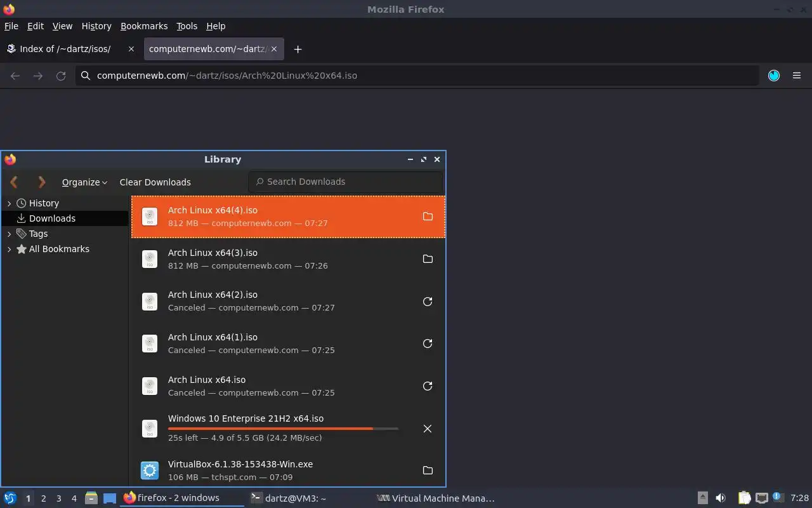Open containing folder for Arch Linux x64(3).iso
This screenshot has height=508, width=812.
click(x=428, y=259)
